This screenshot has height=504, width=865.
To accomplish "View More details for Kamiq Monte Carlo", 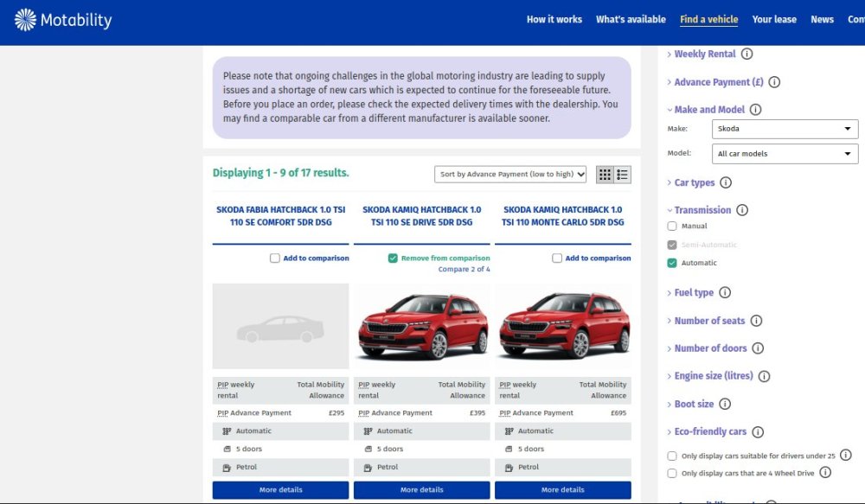I will point(563,489).
